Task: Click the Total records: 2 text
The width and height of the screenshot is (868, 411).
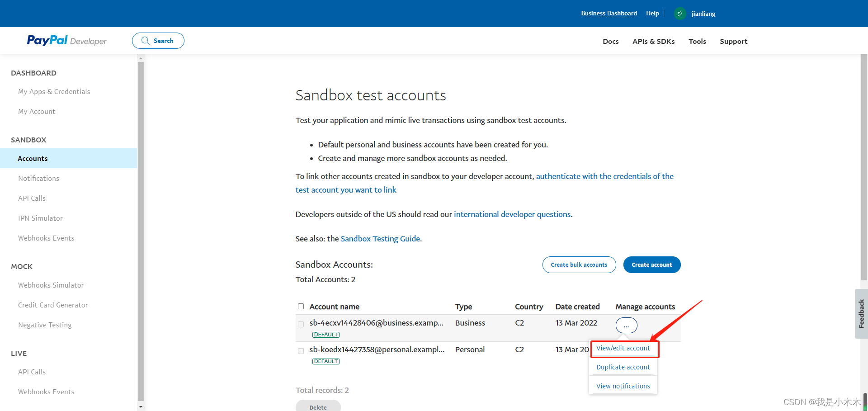Action: (x=322, y=390)
